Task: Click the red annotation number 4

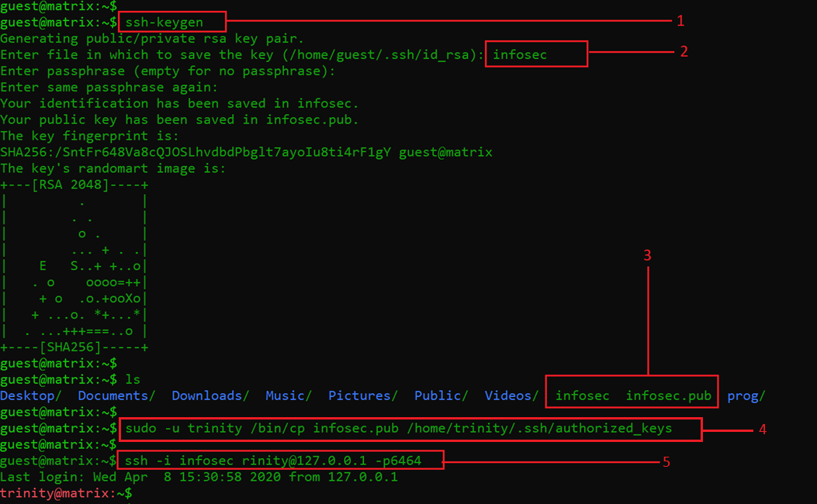Action: (x=762, y=429)
